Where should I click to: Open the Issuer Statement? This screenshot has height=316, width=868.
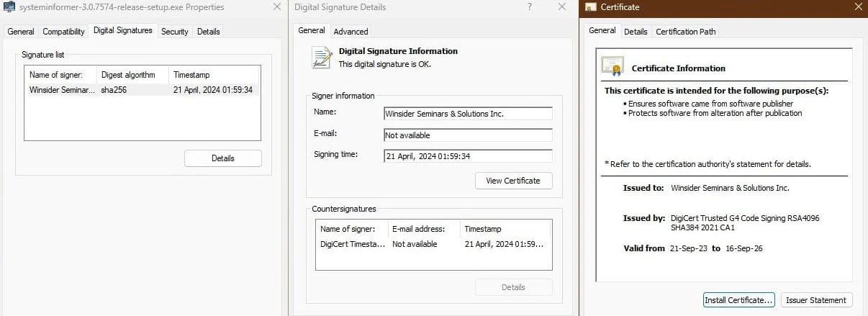816,300
